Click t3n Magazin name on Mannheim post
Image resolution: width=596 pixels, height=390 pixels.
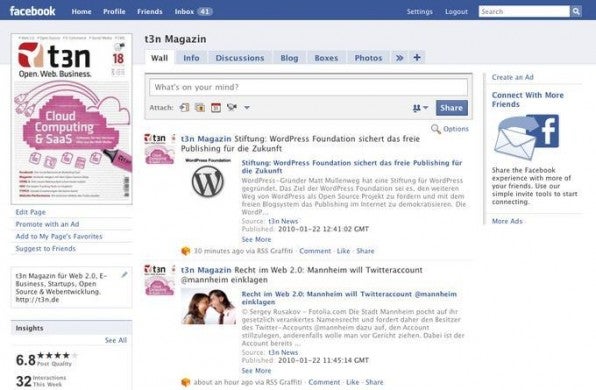click(206, 270)
